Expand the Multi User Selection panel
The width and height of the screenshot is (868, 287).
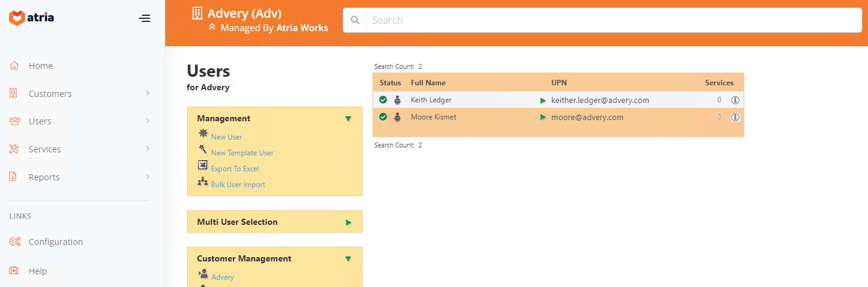[348, 222]
